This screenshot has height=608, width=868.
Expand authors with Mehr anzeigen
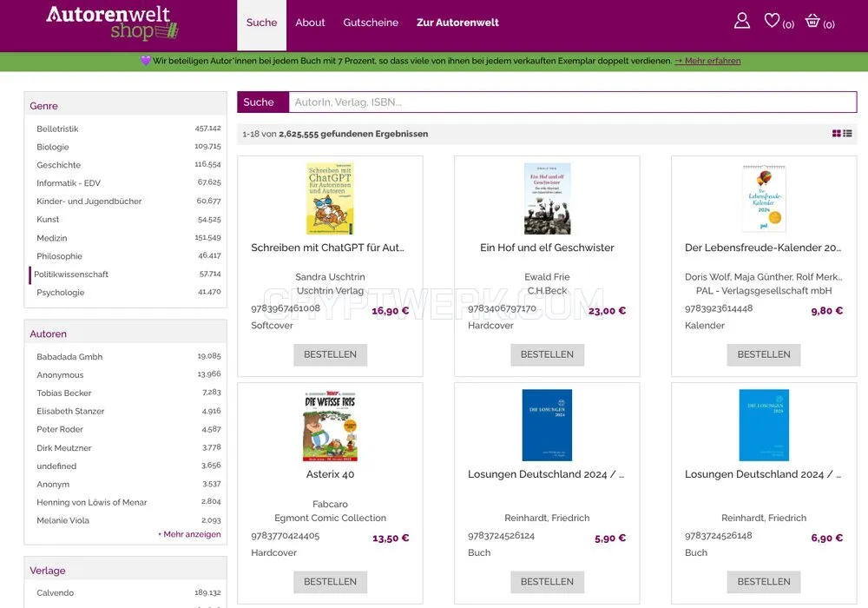[189, 534]
